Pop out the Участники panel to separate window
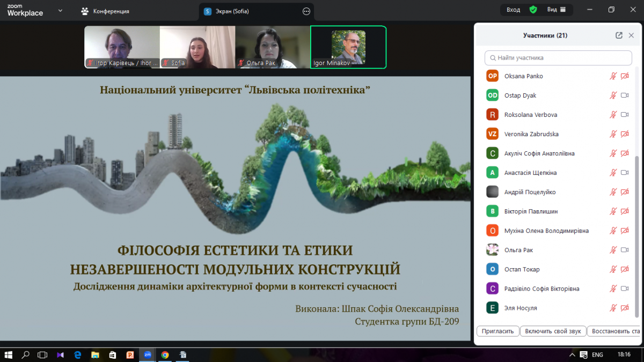Viewport: 644px width, 362px height. (x=618, y=35)
